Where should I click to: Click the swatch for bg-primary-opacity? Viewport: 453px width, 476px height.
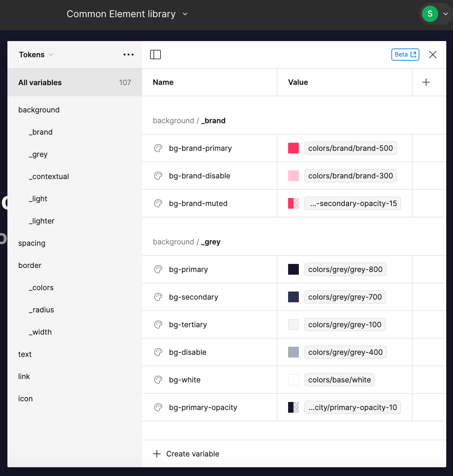(x=293, y=407)
